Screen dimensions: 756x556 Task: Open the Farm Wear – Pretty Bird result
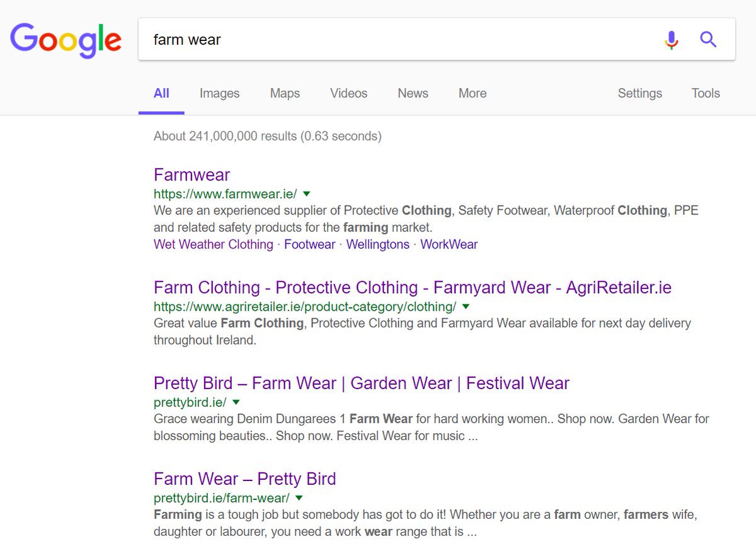244,478
